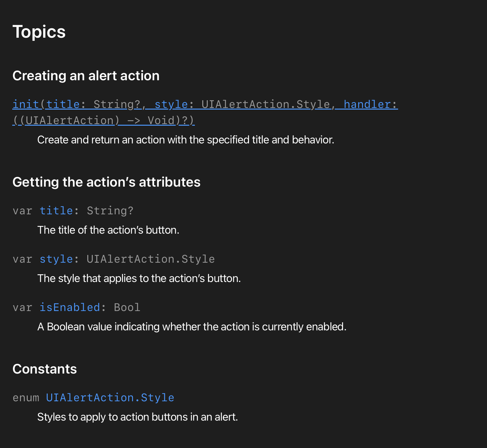Screen dimensions: 487x448
Task: Open the style property link
Action: click(56, 259)
